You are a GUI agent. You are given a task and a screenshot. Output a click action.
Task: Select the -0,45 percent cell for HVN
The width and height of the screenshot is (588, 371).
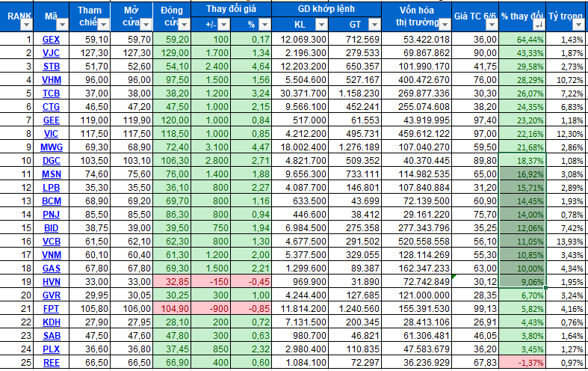251,282
